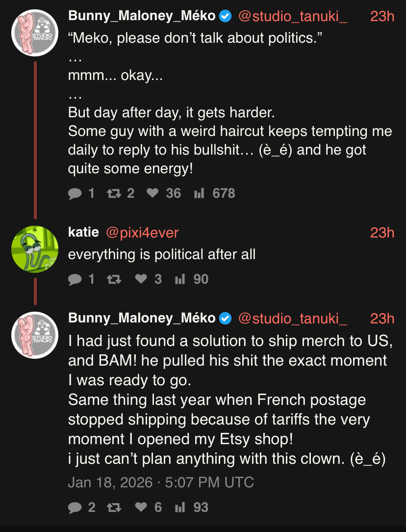The width and height of the screenshot is (406, 532).
Task: Click views icon showing 90 on katie's tweet
Action: pyautogui.click(x=180, y=279)
